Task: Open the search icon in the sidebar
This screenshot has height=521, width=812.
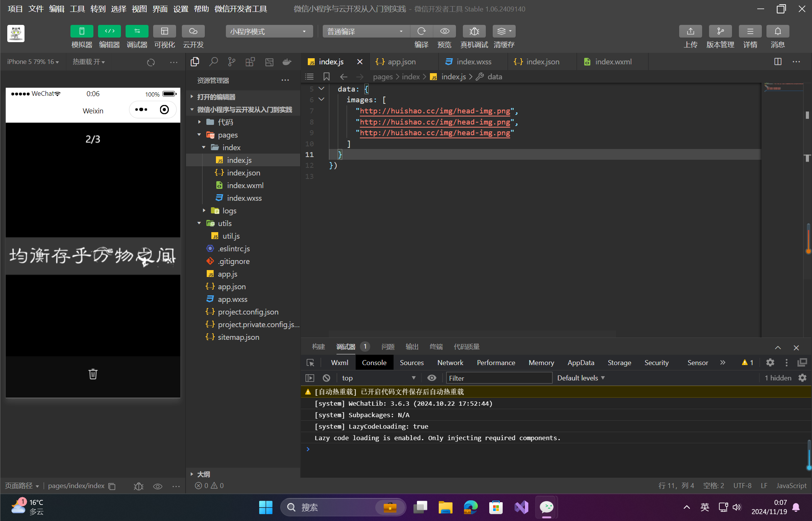Action: (213, 62)
